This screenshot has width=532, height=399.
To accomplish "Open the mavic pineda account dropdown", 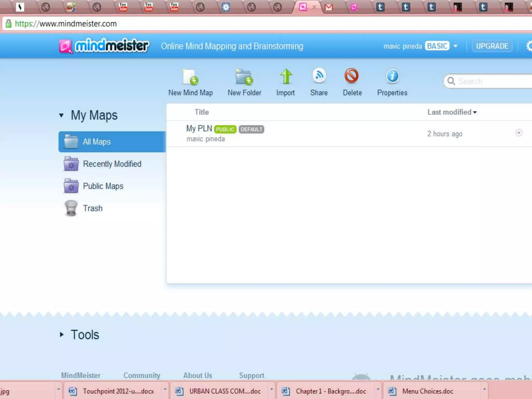I will (455, 46).
